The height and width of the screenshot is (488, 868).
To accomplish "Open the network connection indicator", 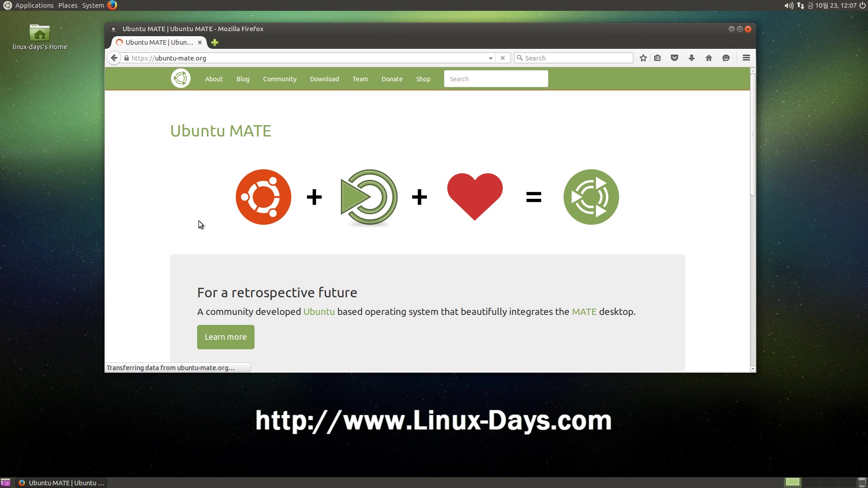I will (801, 5).
